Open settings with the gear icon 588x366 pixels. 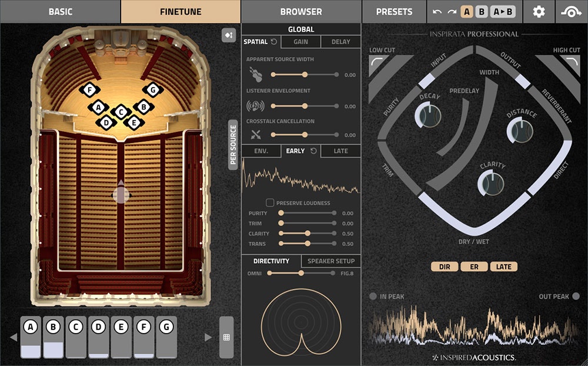tap(539, 12)
